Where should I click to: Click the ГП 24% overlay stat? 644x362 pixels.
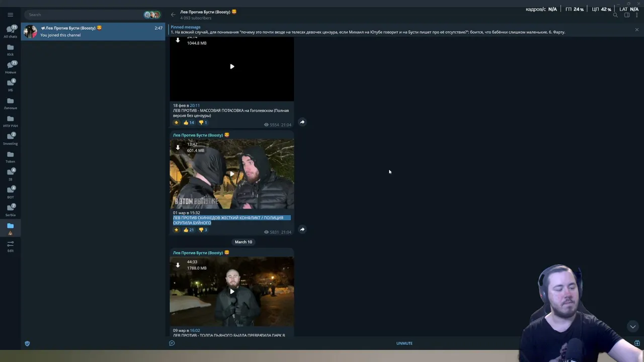point(575,9)
